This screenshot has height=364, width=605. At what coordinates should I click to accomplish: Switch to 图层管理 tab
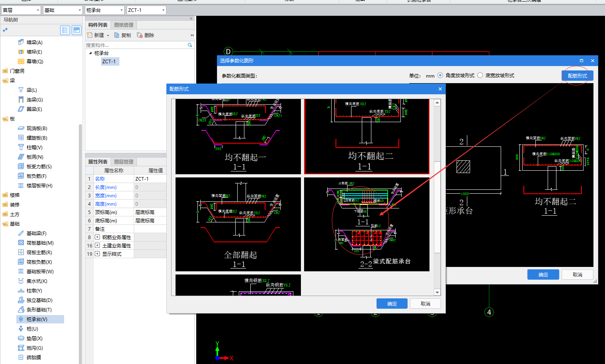(124, 162)
